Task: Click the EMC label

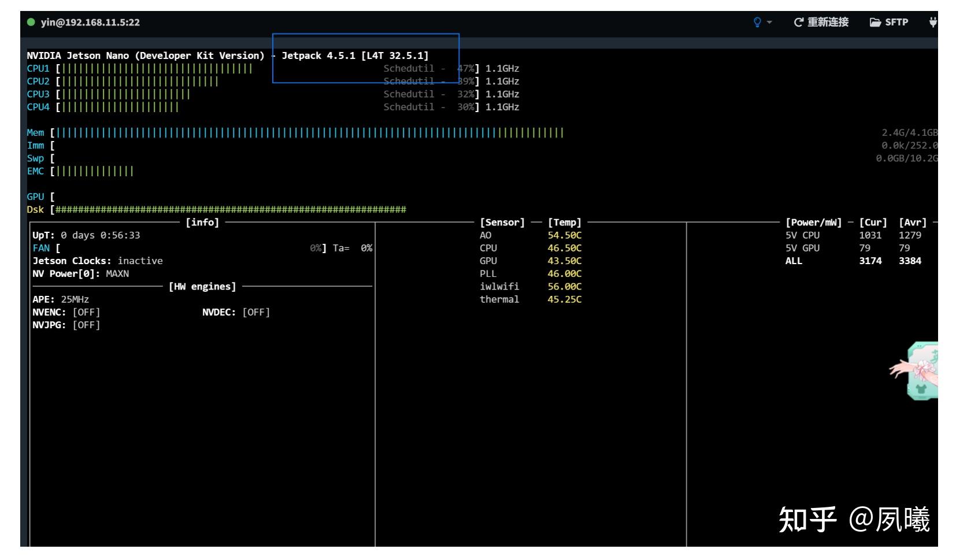Action: coord(35,171)
